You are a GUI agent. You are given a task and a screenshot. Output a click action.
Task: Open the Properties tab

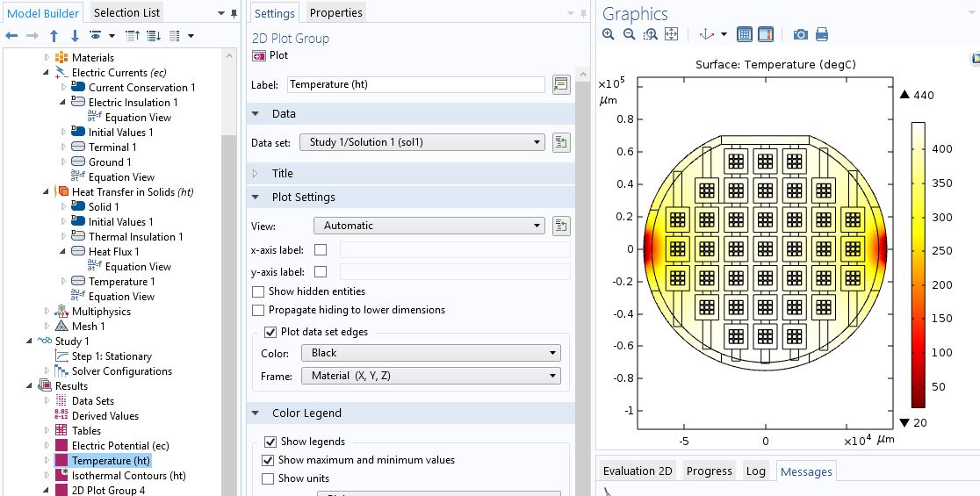[335, 12]
